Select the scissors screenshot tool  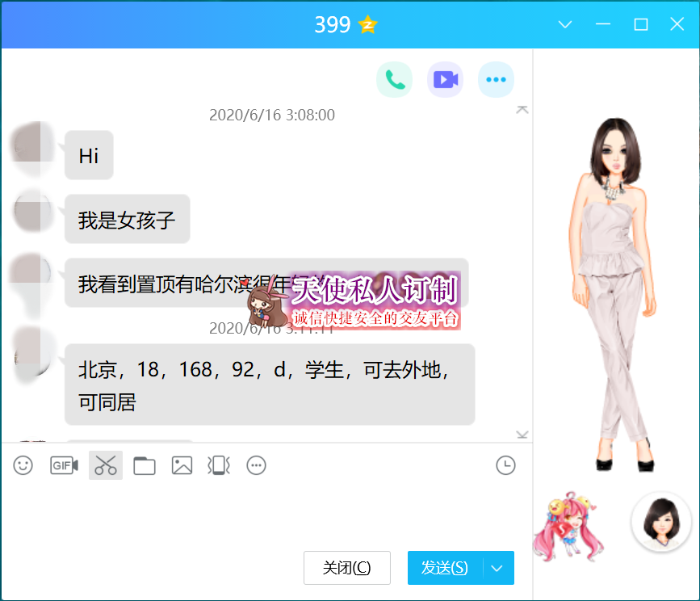[106, 465]
